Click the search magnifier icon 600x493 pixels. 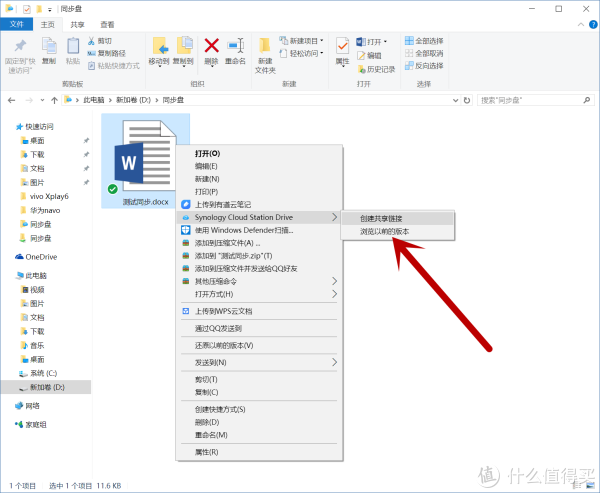587,100
